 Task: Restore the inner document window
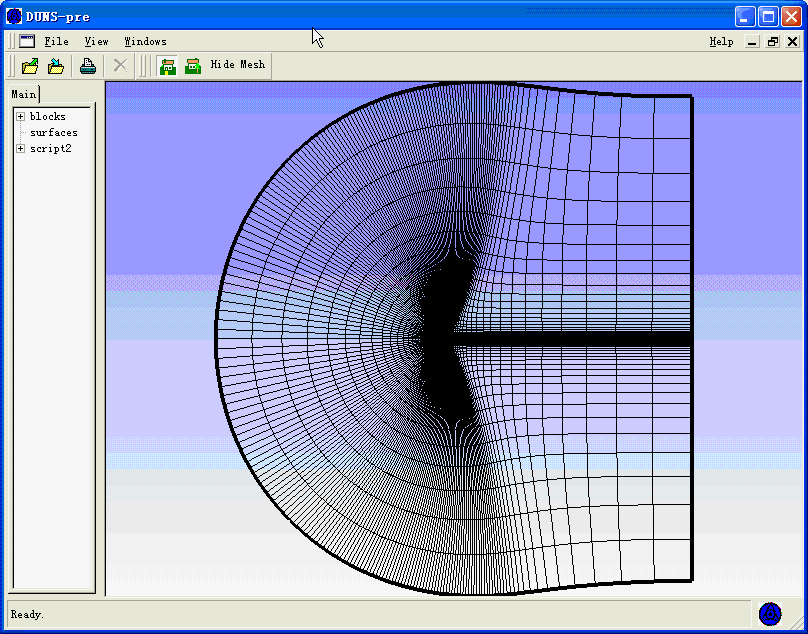[x=773, y=41]
